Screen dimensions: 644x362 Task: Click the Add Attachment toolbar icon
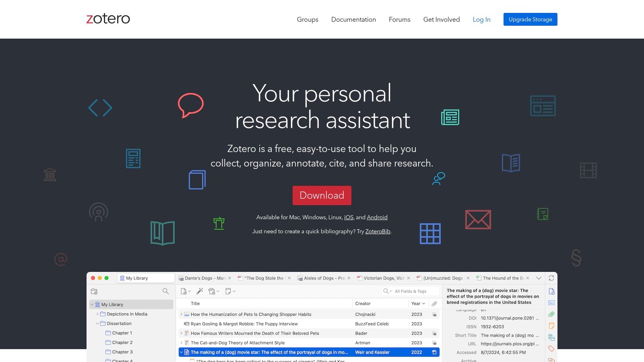pyautogui.click(x=212, y=291)
